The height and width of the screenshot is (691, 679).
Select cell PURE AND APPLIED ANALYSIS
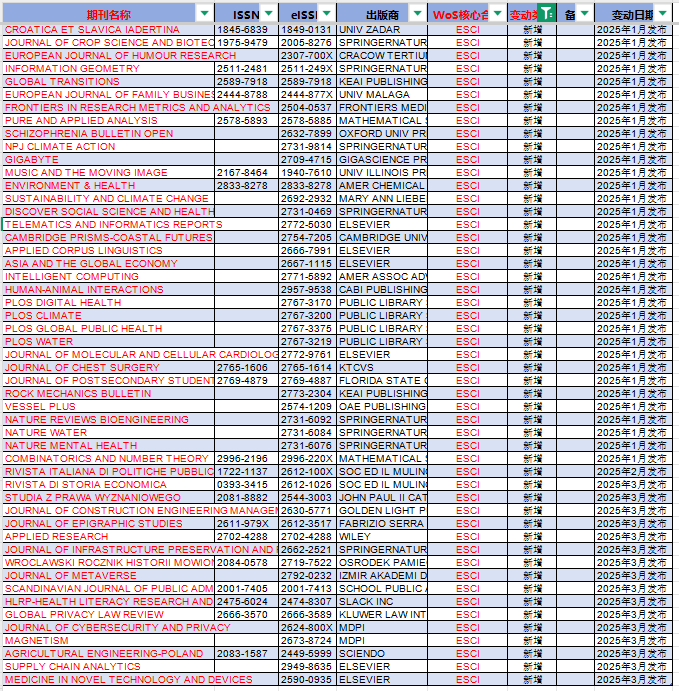tap(108, 121)
